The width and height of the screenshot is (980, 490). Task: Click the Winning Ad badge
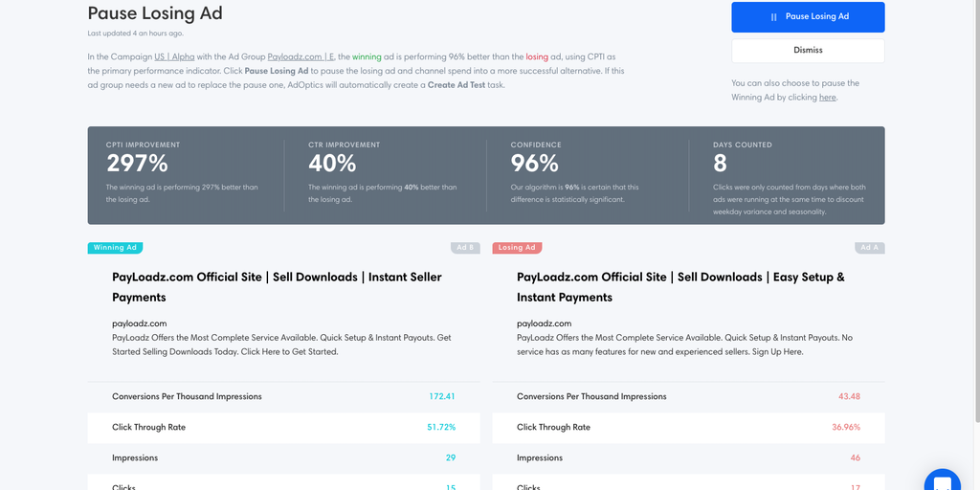pos(115,247)
